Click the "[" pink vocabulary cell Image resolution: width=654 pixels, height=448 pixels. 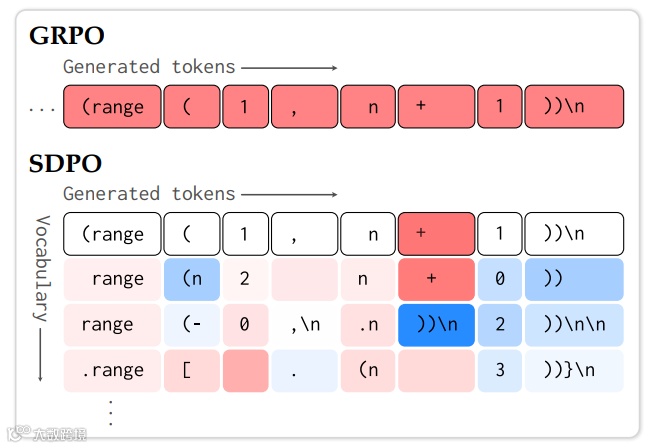192,370
